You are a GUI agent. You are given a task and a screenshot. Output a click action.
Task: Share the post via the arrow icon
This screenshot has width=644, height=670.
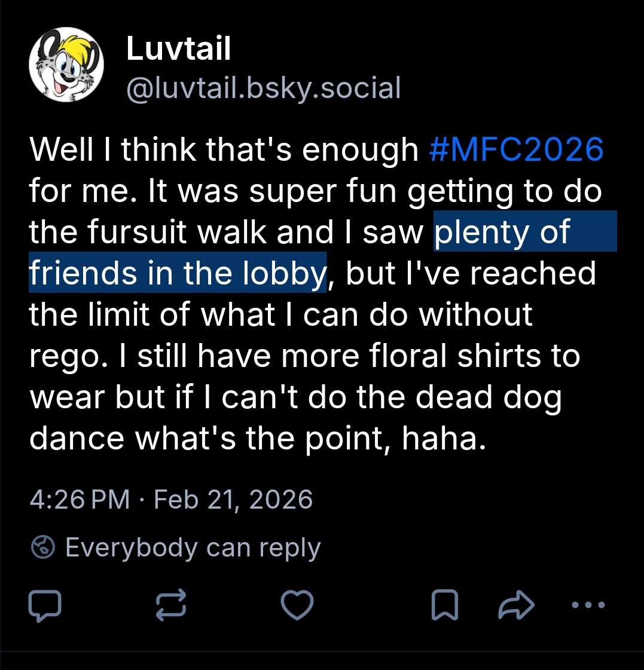click(516, 605)
